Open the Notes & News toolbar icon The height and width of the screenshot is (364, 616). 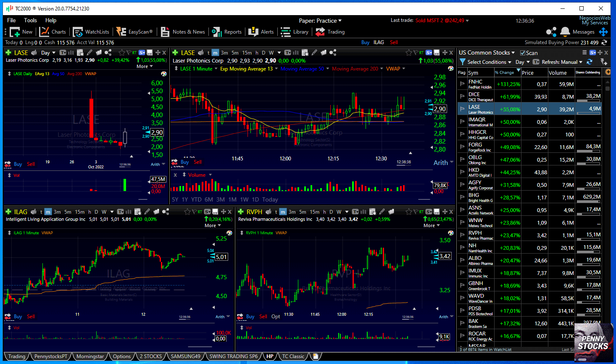tap(166, 32)
